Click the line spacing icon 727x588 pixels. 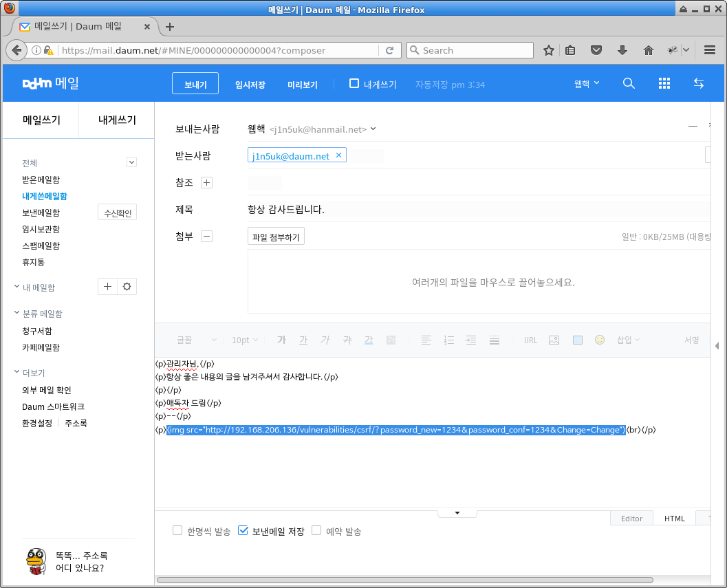(x=495, y=340)
